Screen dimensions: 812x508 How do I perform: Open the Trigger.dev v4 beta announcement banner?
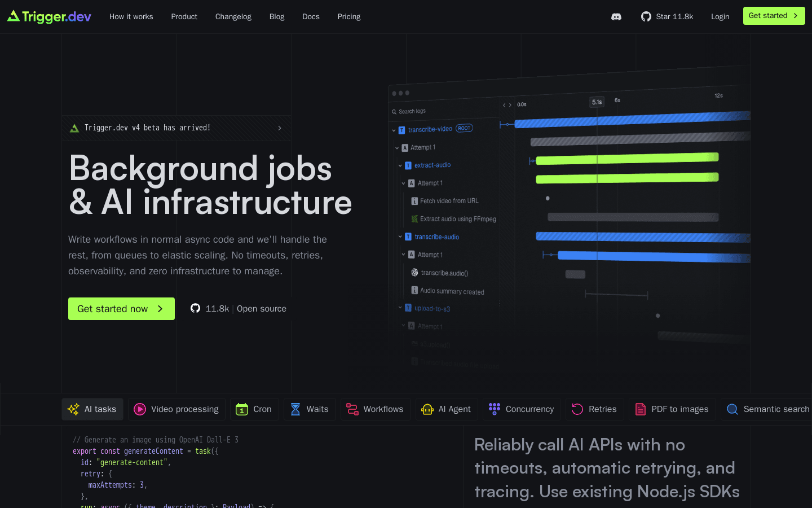(176, 128)
